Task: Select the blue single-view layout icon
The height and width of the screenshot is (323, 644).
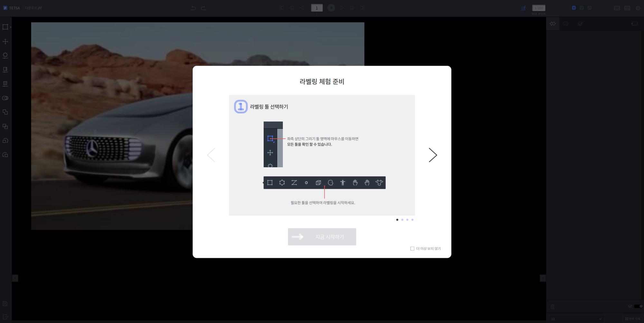Action: [x=574, y=8]
